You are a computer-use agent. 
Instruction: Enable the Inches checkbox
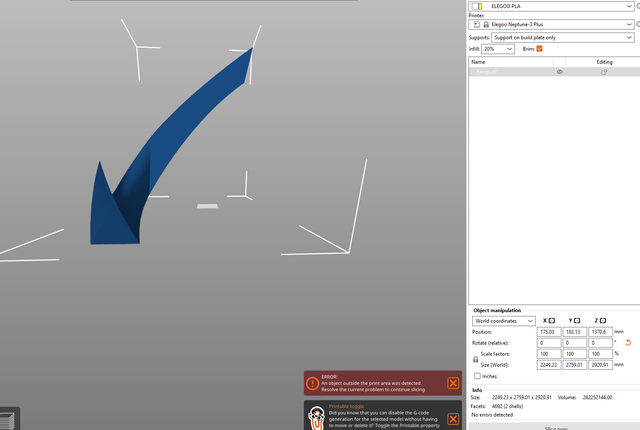[477, 376]
